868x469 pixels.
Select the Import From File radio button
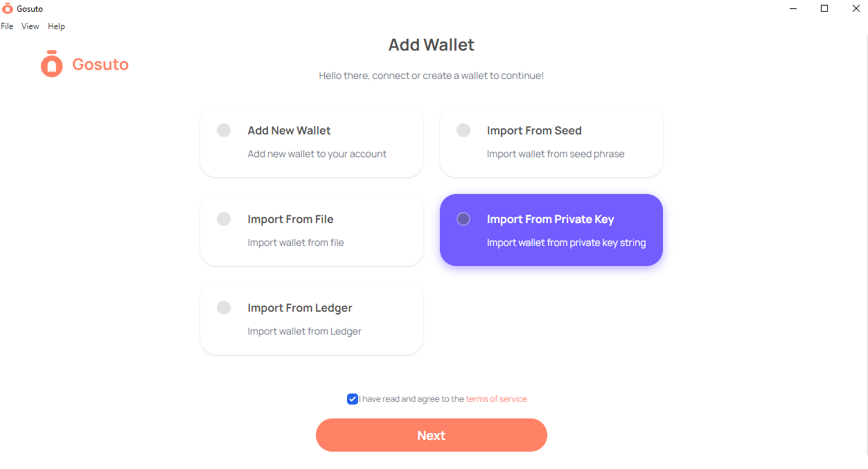(223, 219)
